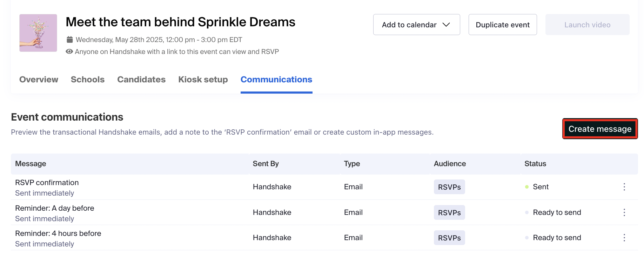Click Ready to send for 4 hours before reminder
Image resolution: width=644 pixels, height=258 pixels.
click(x=557, y=238)
